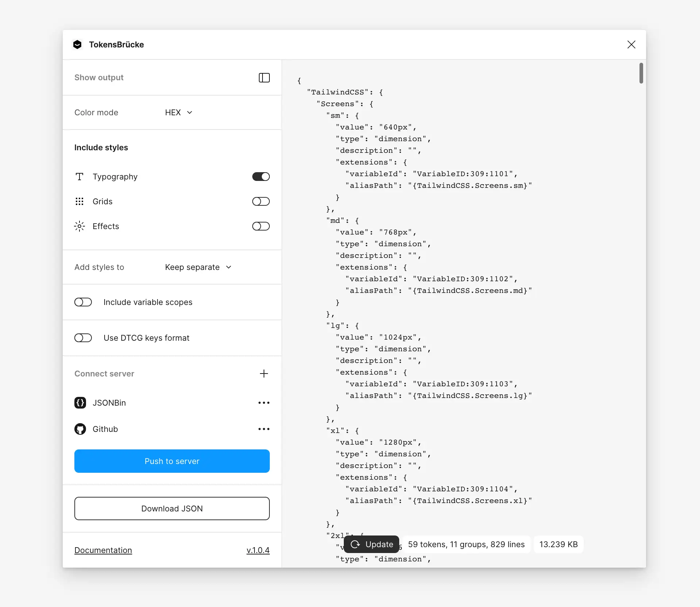Expand the Keep separate dropdown
The height and width of the screenshot is (607, 700).
(198, 267)
